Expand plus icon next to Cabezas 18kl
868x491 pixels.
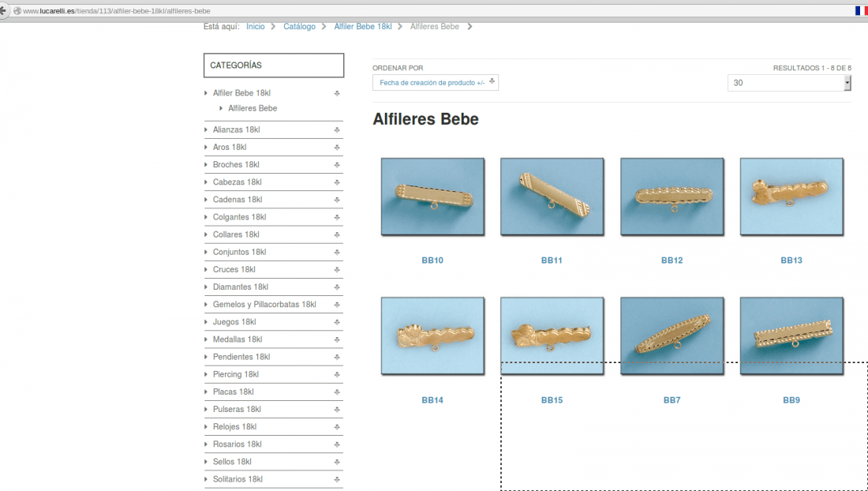click(x=337, y=182)
